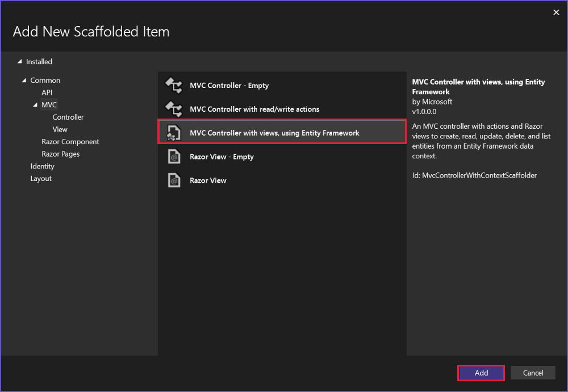Click the Razor View icon
This screenshot has width=568, height=392.
(x=173, y=180)
